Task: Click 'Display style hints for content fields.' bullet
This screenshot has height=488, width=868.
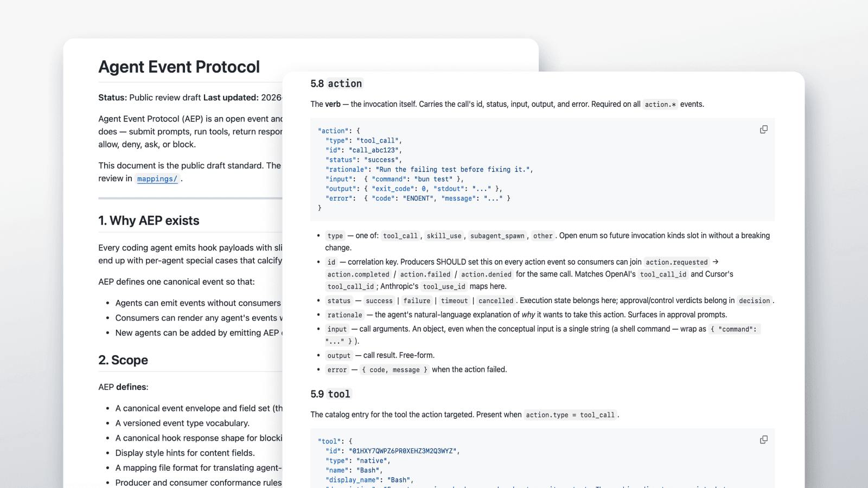Action: [185, 453]
